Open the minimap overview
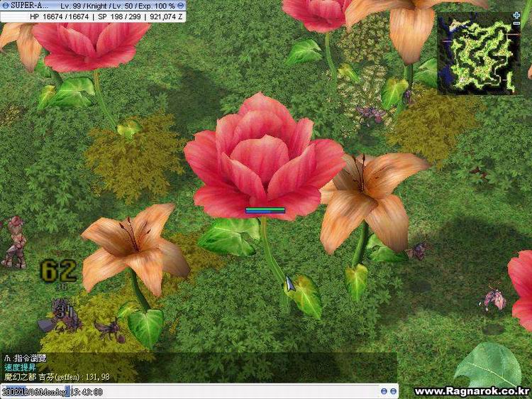Screen dimensions: 532x399 (479, 53)
